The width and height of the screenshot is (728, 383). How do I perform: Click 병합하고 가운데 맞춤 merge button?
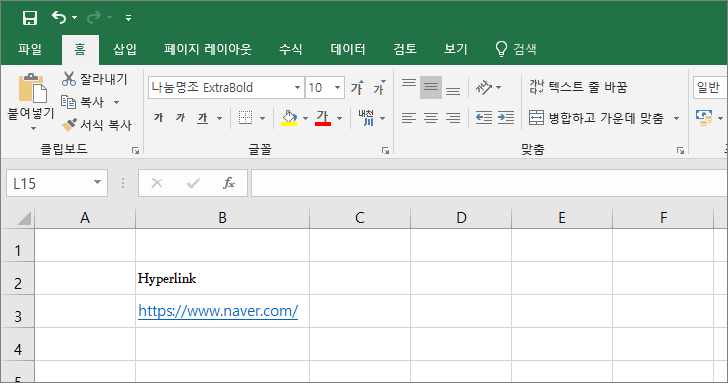pyautogui.click(x=597, y=118)
